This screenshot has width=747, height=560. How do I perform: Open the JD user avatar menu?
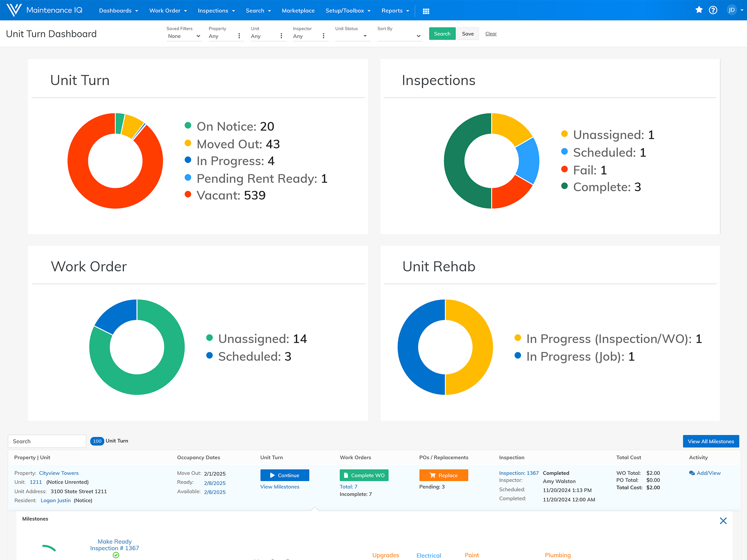click(x=732, y=10)
